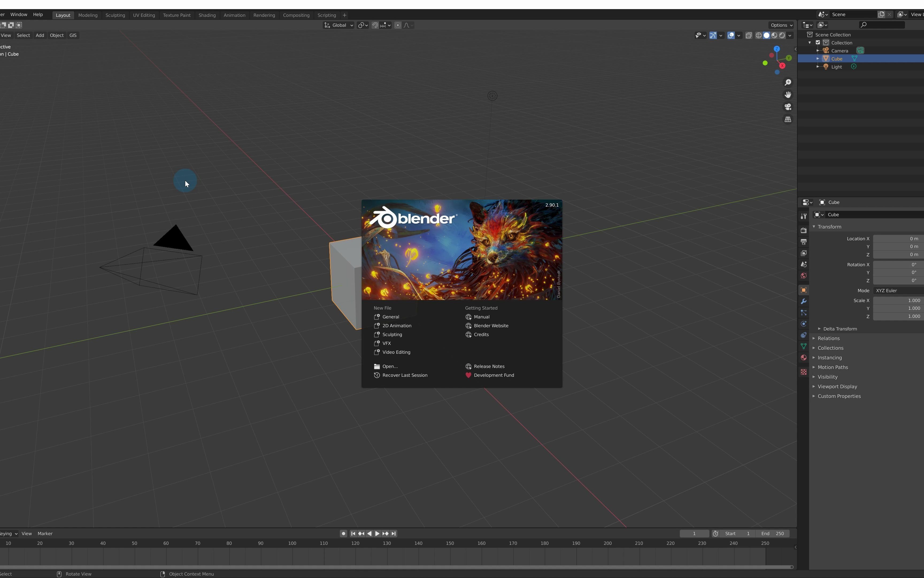Click Play animation button in timeline
924x578 pixels.
click(377, 534)
